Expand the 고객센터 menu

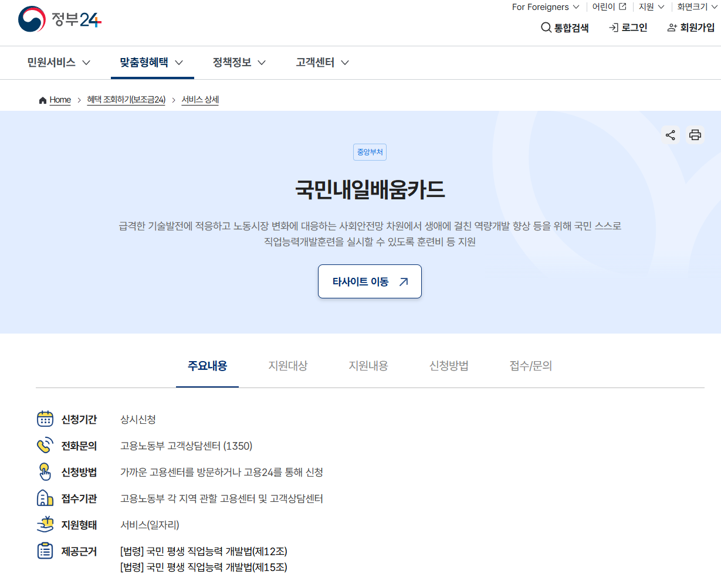[323, 62]
